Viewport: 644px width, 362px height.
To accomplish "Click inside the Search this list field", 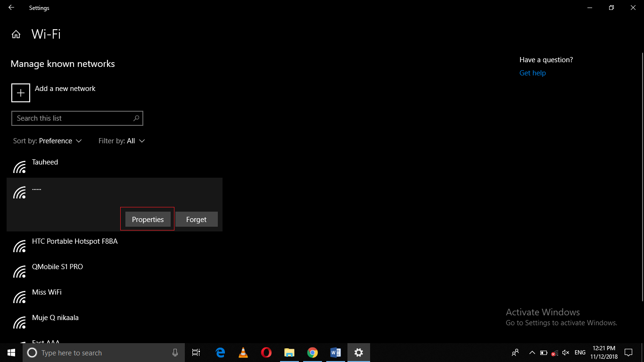I will (66, 118).
